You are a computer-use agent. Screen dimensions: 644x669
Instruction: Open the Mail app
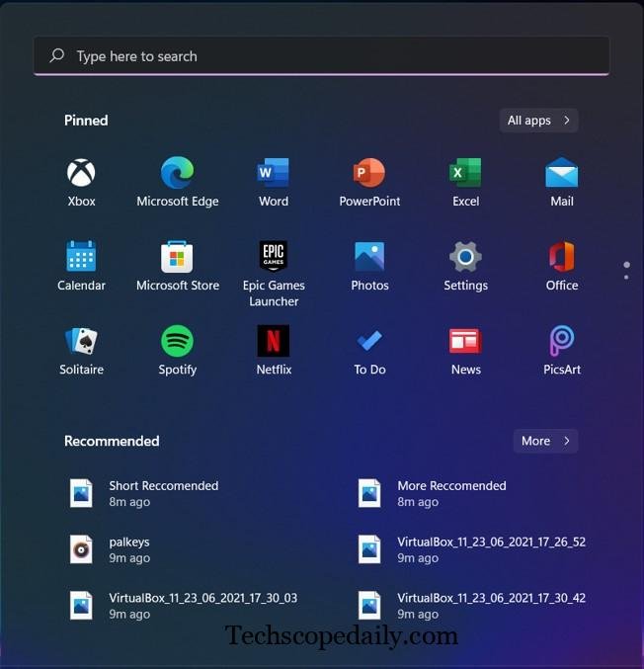tap(562, 182)
